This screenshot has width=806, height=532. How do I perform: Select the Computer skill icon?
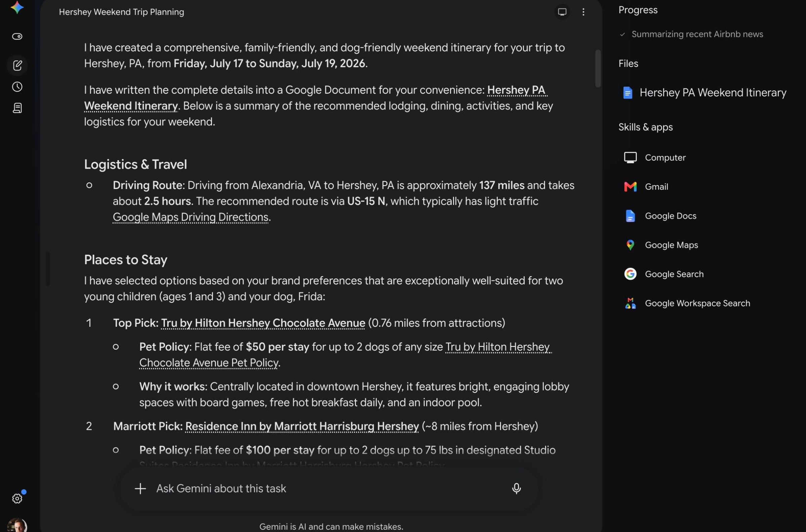(x=630, y=158)
